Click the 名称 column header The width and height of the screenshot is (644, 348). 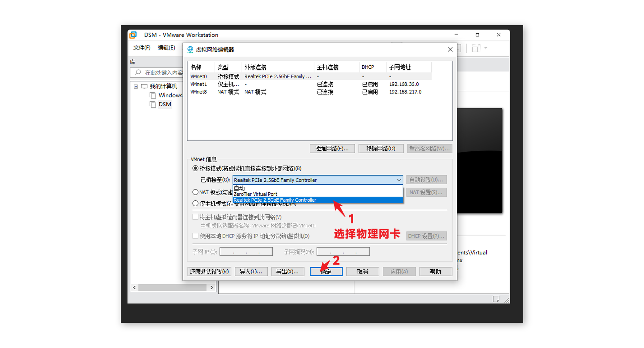(201, 67)
